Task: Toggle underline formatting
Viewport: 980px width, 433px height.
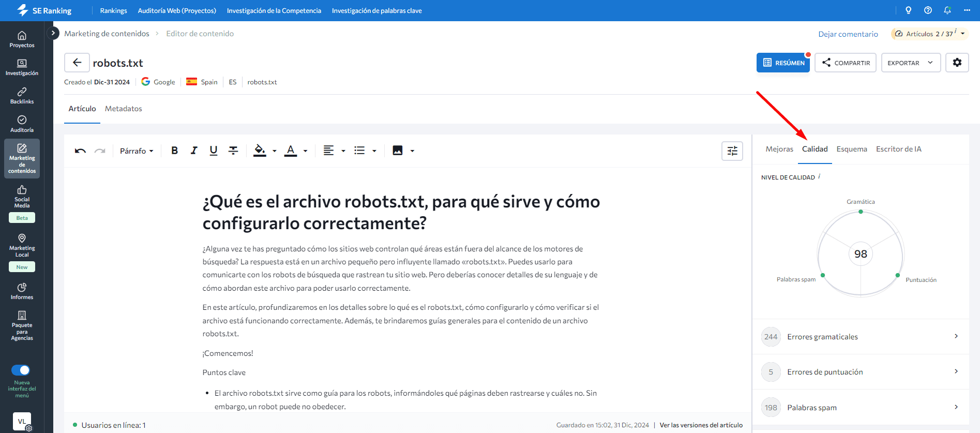Action: 214,151
